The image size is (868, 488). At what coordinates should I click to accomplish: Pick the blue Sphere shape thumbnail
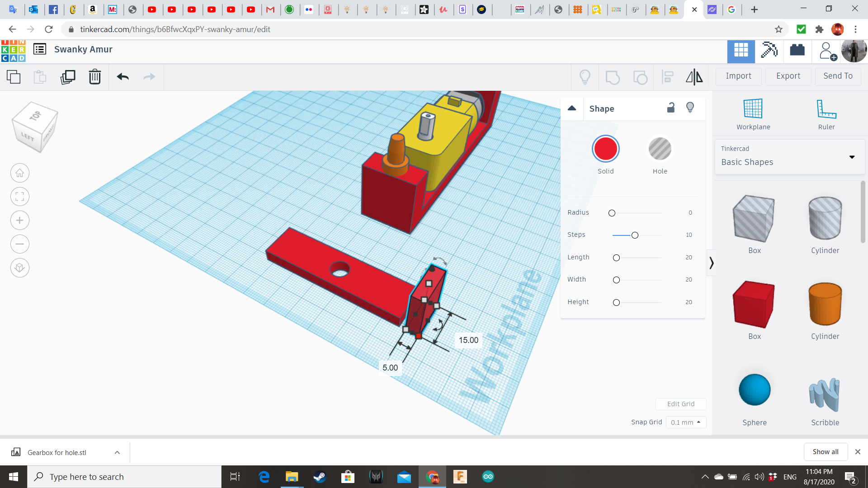coord(754,389)
